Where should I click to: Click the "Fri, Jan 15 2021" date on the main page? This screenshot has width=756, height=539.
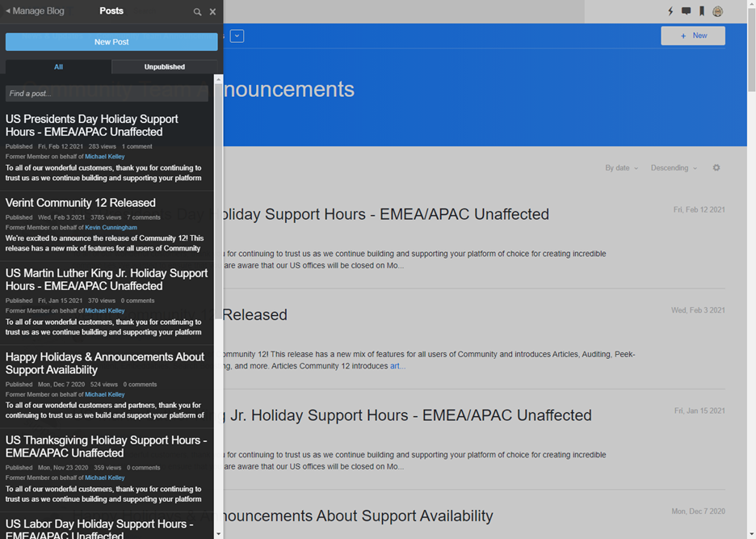tap(699, 411)
